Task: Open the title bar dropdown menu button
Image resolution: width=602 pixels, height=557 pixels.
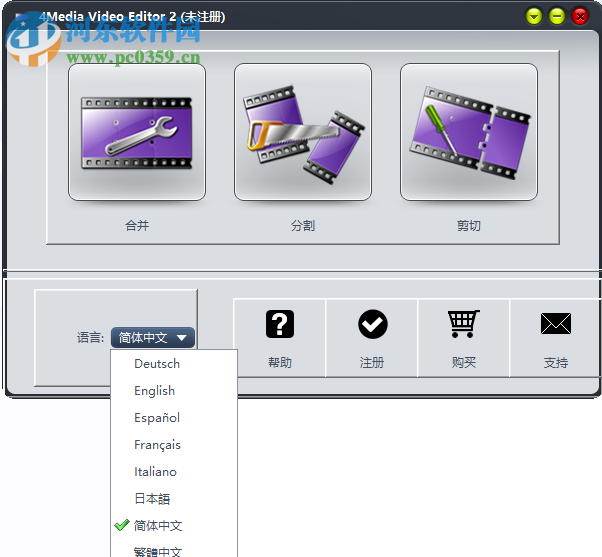Action: pyautogui.click(x=534, y=17)
